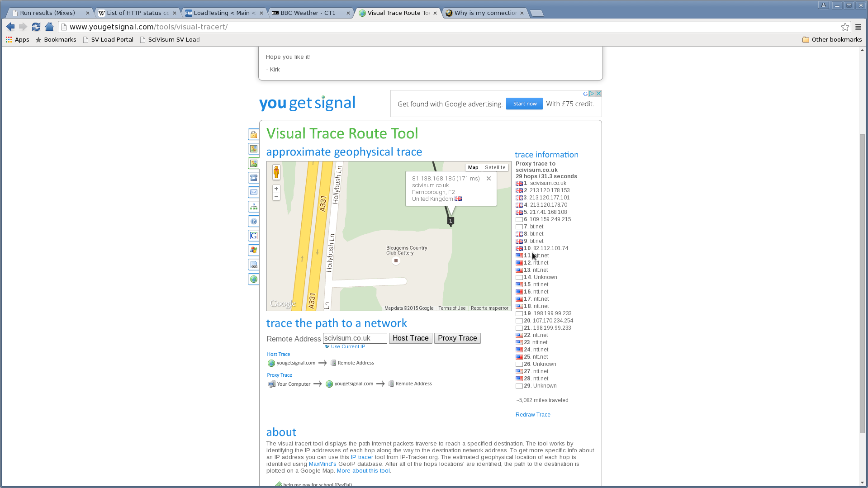Image resolution: width=868 pixels, height=488 pixels.
Task: Bookmark this page with star icon
Action: [845, 27]
